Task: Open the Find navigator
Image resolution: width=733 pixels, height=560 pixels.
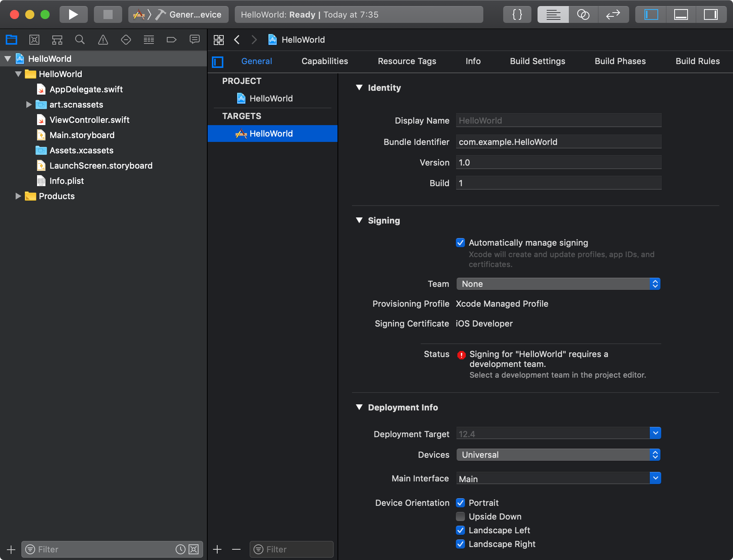Action: [80, 40]
